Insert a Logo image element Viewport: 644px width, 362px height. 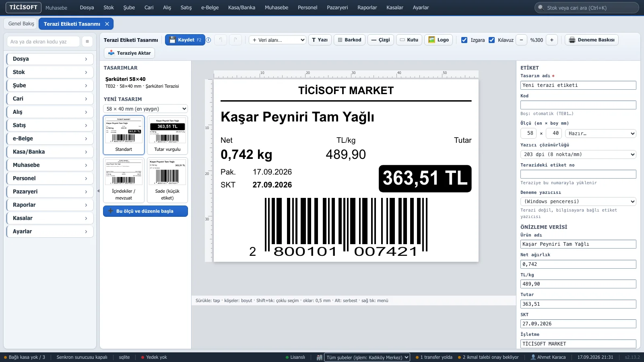tap(439, 40)
